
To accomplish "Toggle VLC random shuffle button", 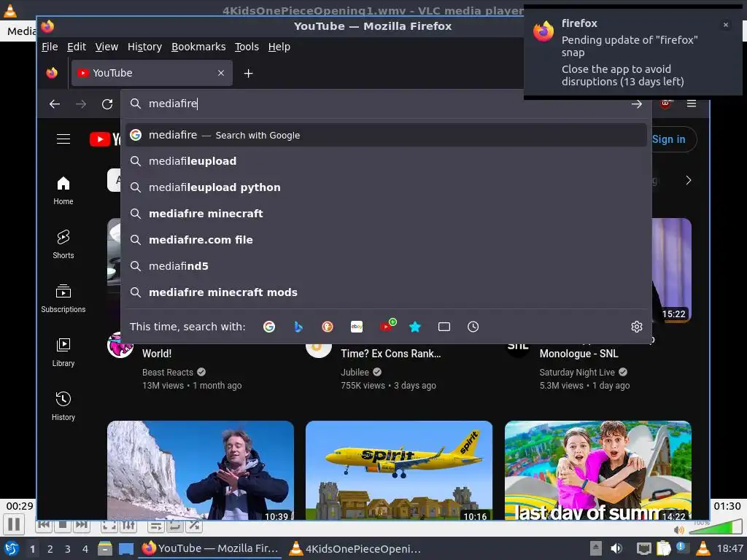I will pos(194,526).
